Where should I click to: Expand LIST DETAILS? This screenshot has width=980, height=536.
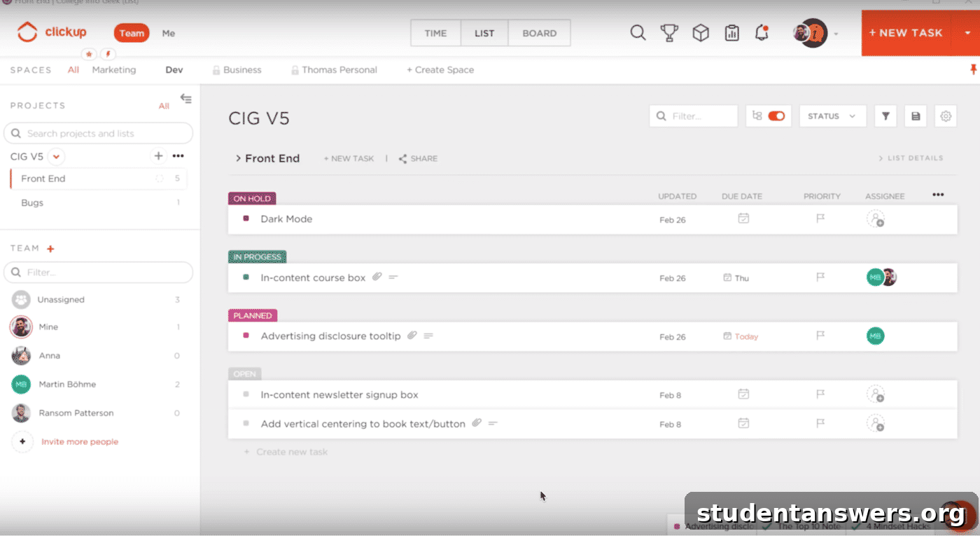[x=911, y=158]
